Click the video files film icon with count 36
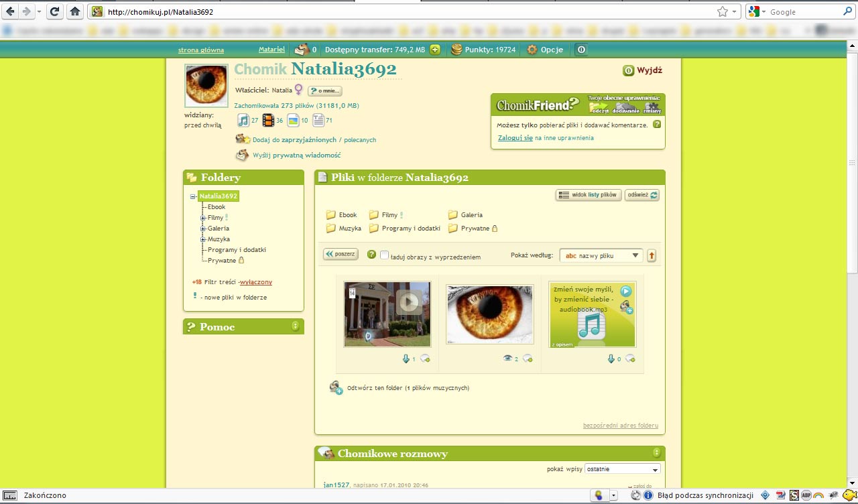This screenshot has width=858, height=504. click(268, 121)
